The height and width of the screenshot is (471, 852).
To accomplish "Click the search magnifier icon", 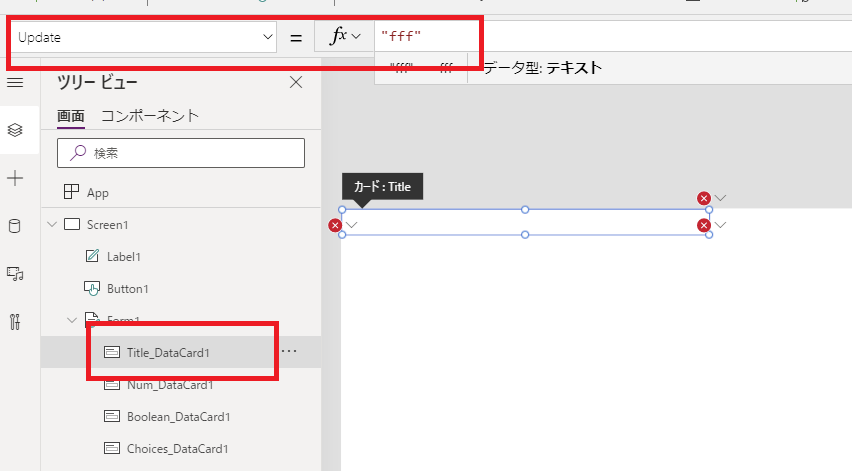I will 78,153.
